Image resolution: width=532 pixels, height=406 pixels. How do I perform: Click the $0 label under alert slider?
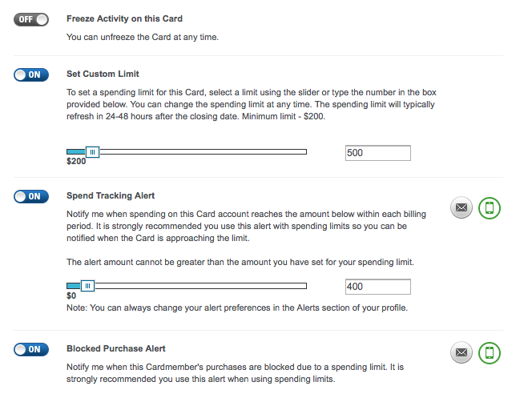pyautogui.click(x=71, y=295)
